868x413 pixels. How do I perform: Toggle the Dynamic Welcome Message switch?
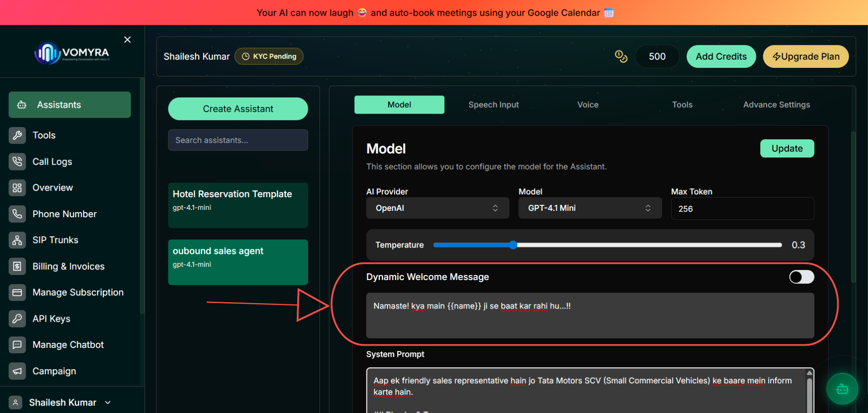pos(802,277)
